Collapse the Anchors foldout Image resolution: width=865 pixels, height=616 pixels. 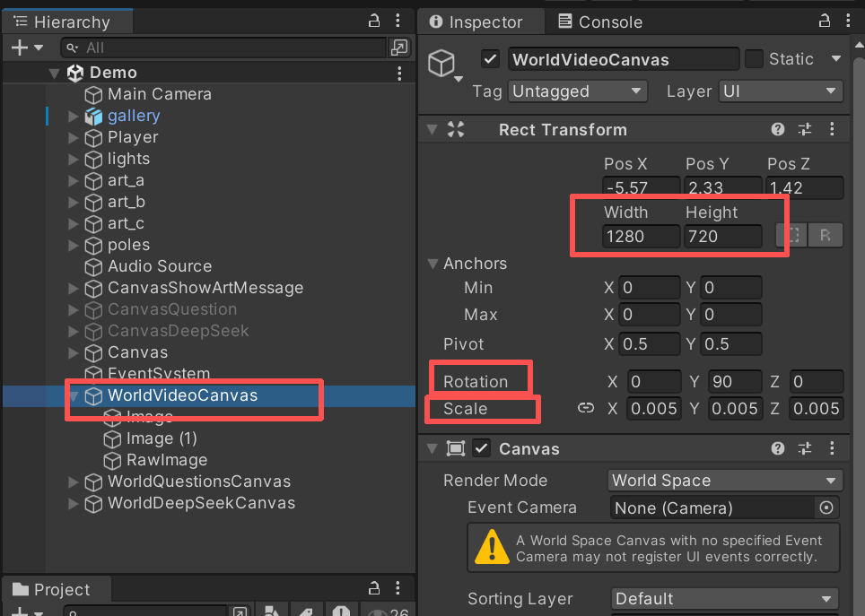tap(432, 264)
